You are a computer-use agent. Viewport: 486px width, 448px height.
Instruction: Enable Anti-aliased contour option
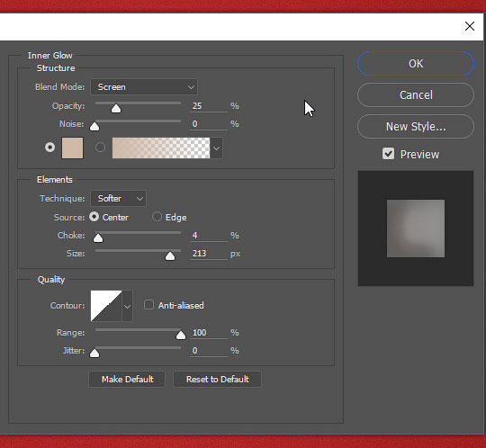tap(148, 305)
